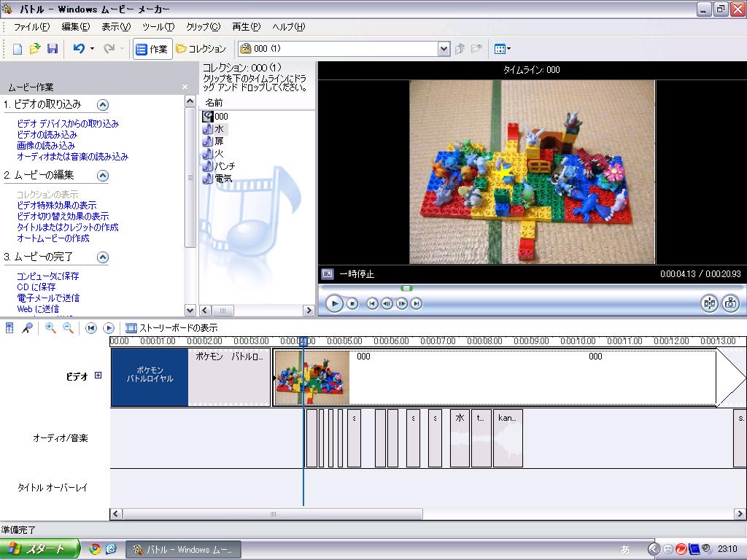Open the 表示 menu
The height and width of the screenshot is (560, 747).
pos(116,27)
